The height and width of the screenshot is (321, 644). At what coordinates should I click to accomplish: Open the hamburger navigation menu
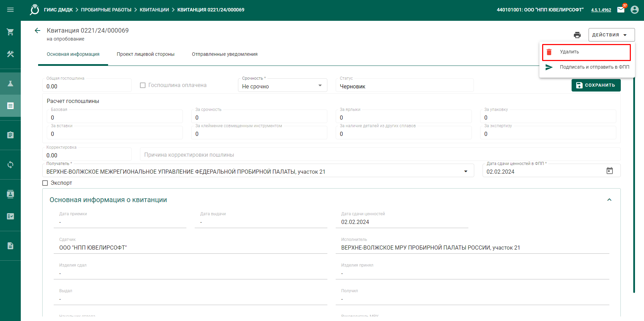10,10
